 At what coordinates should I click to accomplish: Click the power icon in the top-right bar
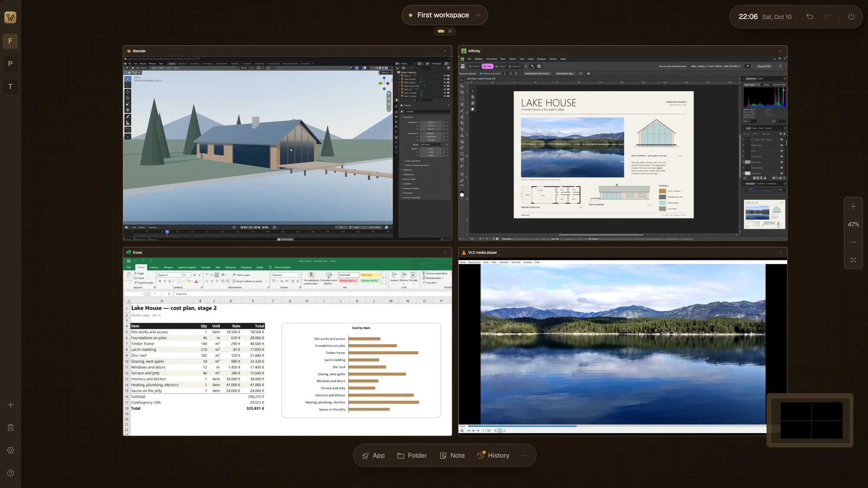[852, 16]
